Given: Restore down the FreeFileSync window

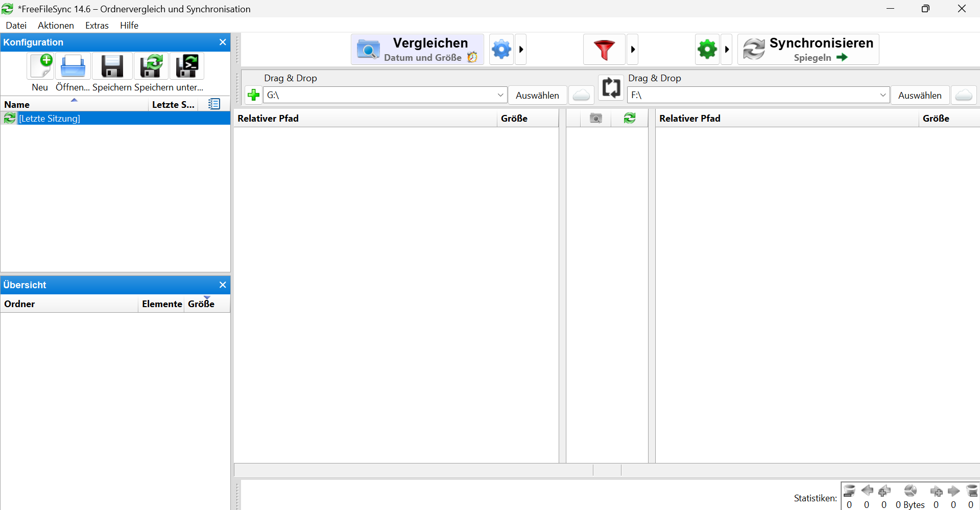Looking at the screenshot, I should [925, 9].
